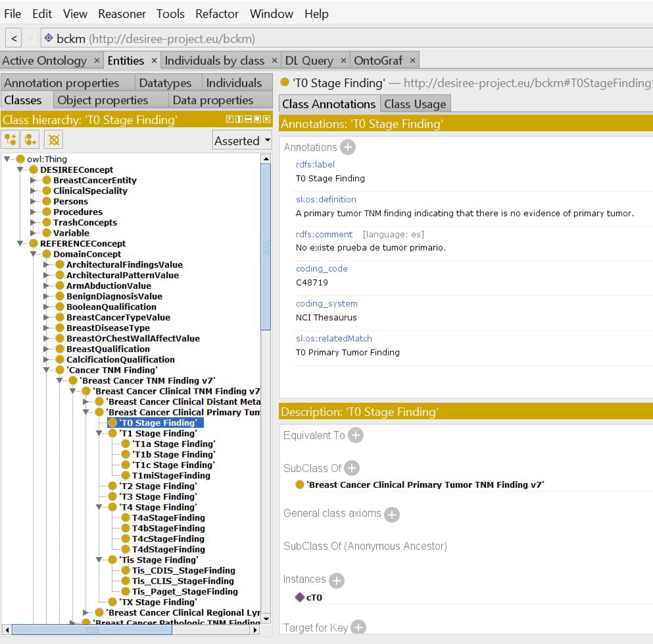This screenshot has height=644, width=653.
Task: Add a SubClass Of axiom via plus icon
Action: 352,468
